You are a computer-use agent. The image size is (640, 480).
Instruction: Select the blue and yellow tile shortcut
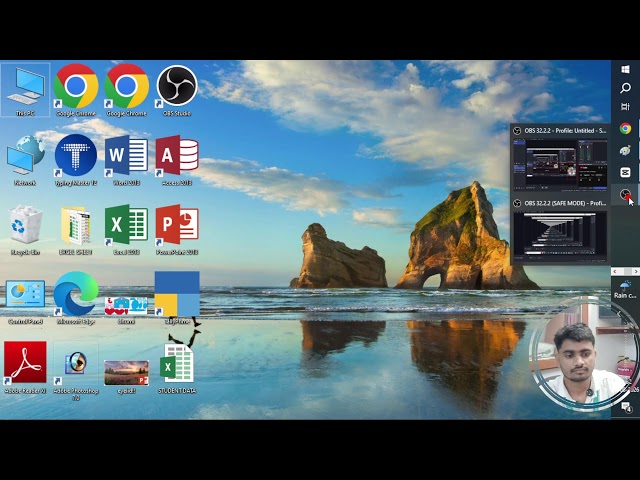[177, 298]
